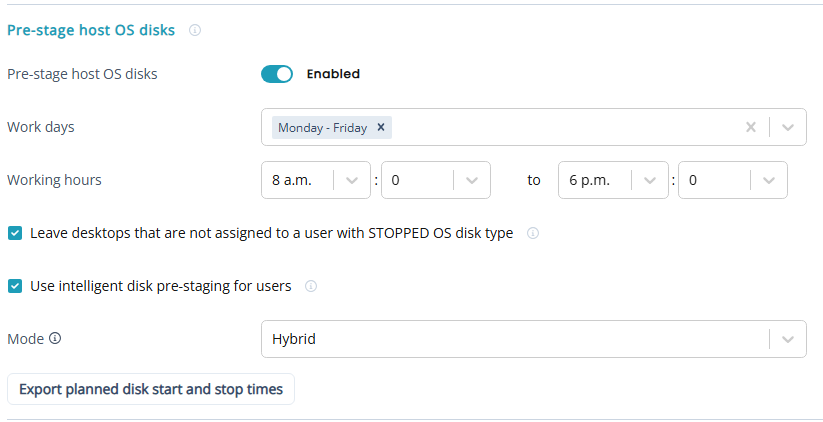Click the info icon next to Mode
The image size is (823, 422).
click(55, 339)
